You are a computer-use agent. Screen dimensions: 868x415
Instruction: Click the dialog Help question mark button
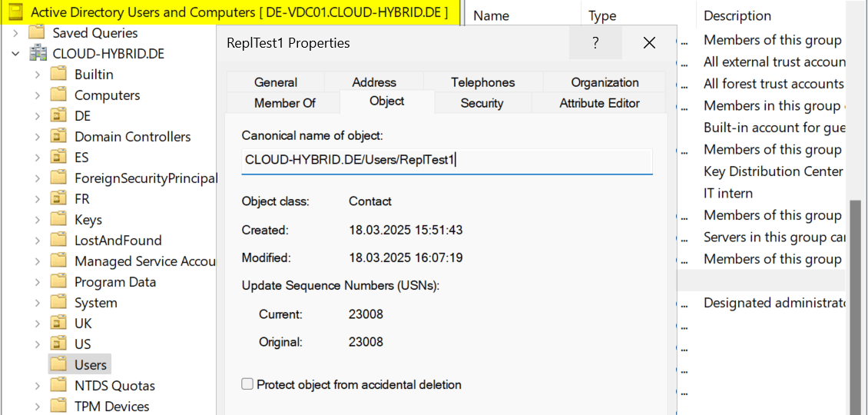[595, 43]
